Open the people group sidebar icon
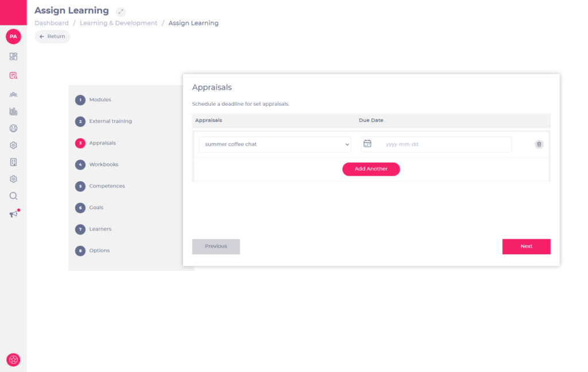The image size is (588, 372). (x=13, y=94)
